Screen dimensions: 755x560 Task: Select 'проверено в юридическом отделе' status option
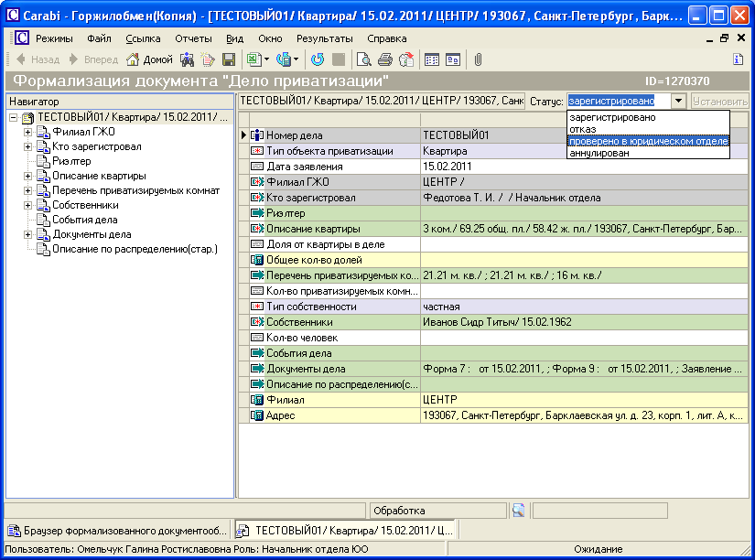pyautogui.click(x=648, y=141)
